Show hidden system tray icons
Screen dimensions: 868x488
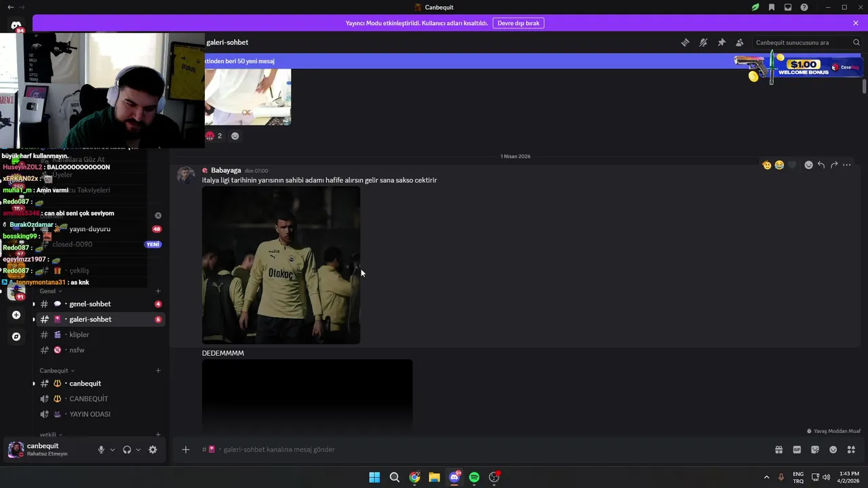767,477
